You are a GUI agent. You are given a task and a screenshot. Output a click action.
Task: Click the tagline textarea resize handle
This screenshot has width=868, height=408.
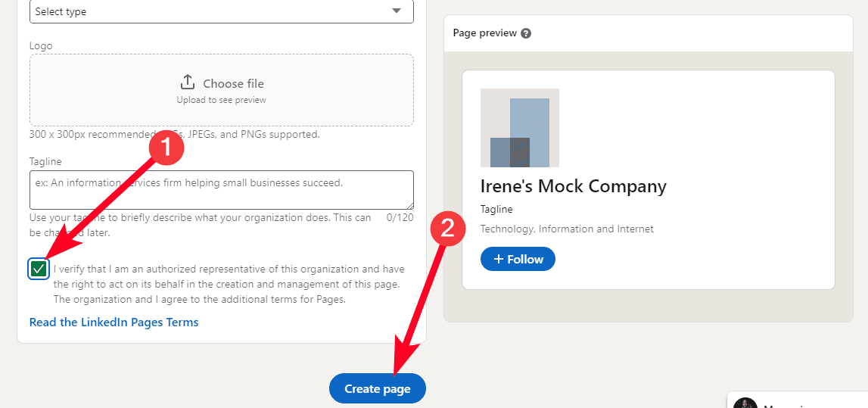[409, 205]
